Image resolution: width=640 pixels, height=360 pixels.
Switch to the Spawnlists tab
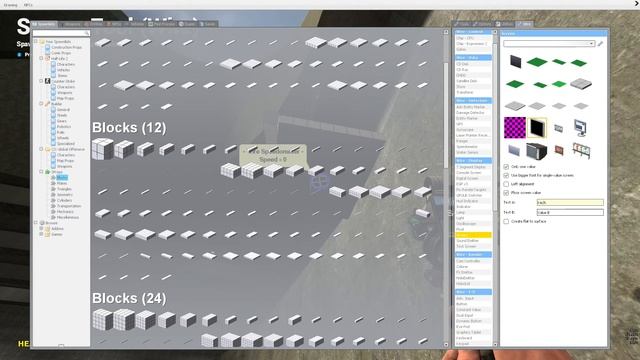click(x=44, y=24)
